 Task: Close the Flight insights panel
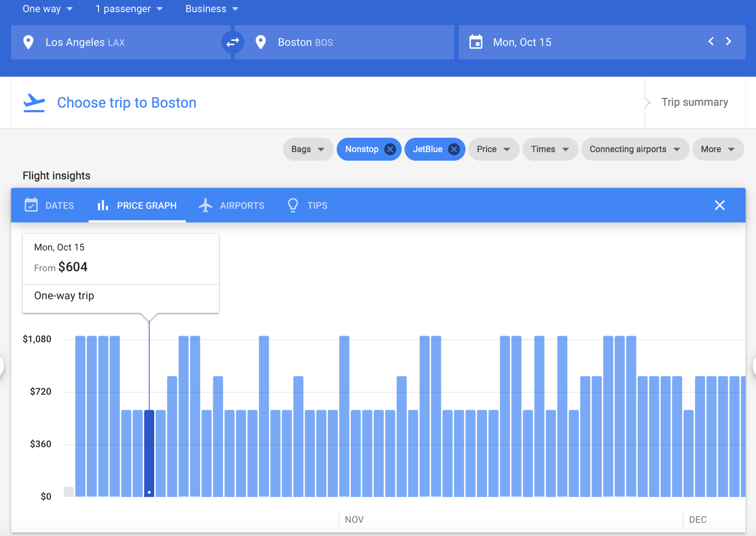[x=720, y=205]
